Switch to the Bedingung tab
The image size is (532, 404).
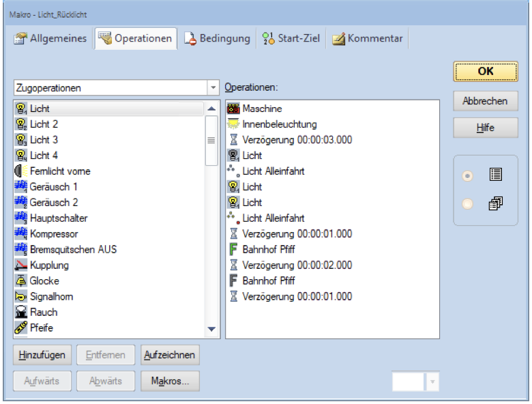point(218,39)
